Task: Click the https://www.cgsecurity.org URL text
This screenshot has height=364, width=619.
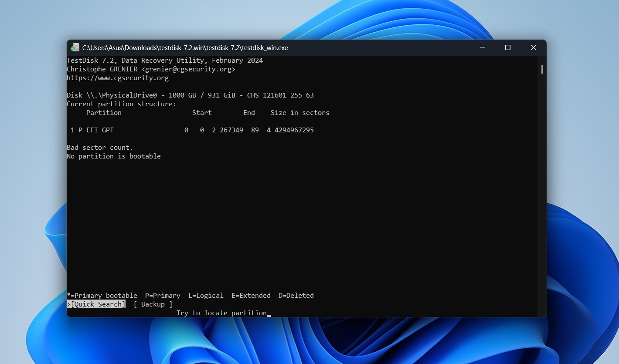Action: [x=118, y=78]
